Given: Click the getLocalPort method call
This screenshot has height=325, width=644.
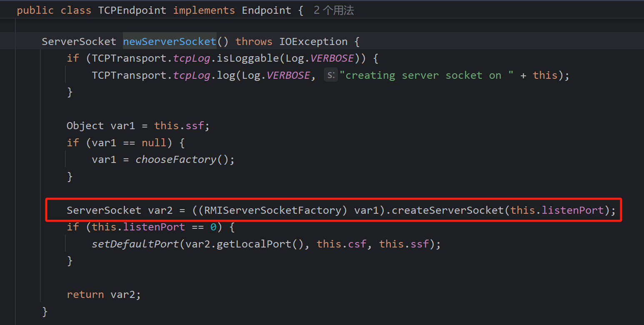Looking at the screenshot, I should point(254,244).
